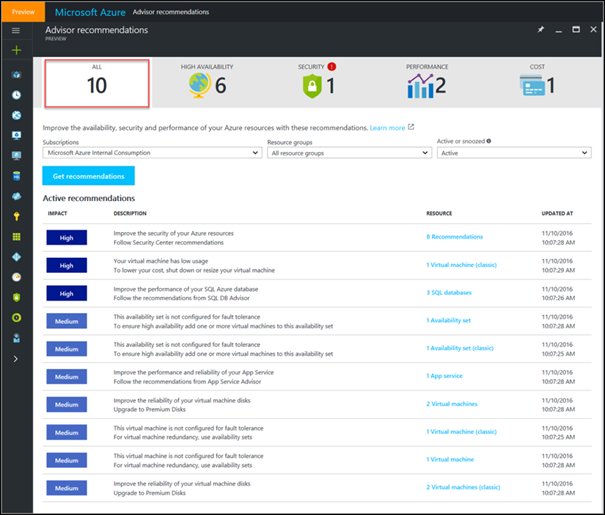This screenshot has height=515, width=605.
Task: Click the Microsoft Azure logo text
Action: pyautogui.click(x=90, y=12)
